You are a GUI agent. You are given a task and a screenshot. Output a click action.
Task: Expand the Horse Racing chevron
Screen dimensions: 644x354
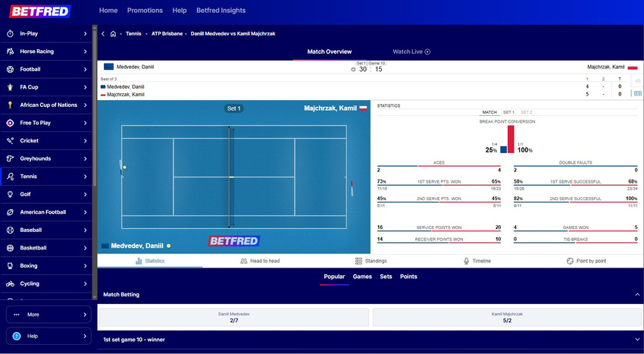(86, 52)
